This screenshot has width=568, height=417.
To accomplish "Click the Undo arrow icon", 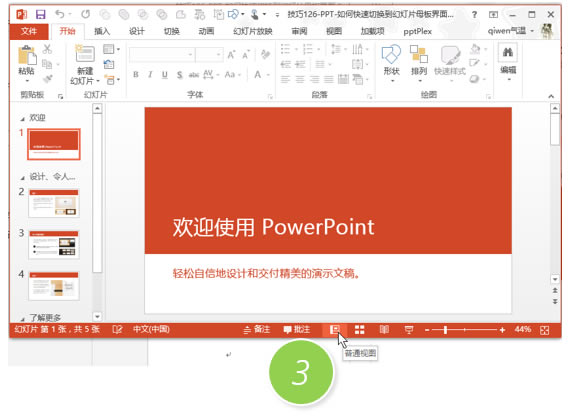I will (x=60, y=14).
